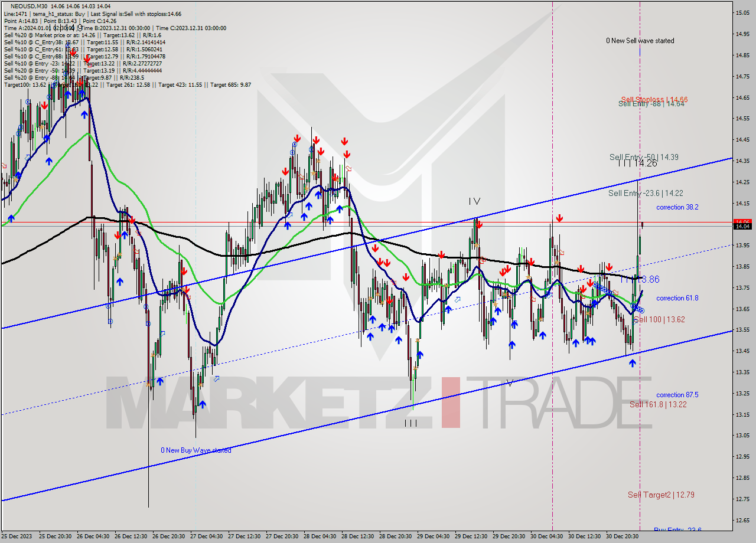Click the blue 'correction 61.8' label
The height and width of the screenshot is (543, 756).
[677, 298]
